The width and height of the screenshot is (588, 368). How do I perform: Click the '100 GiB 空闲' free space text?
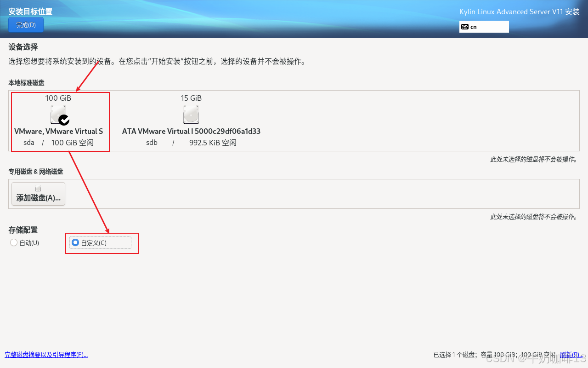click(72, 143)
